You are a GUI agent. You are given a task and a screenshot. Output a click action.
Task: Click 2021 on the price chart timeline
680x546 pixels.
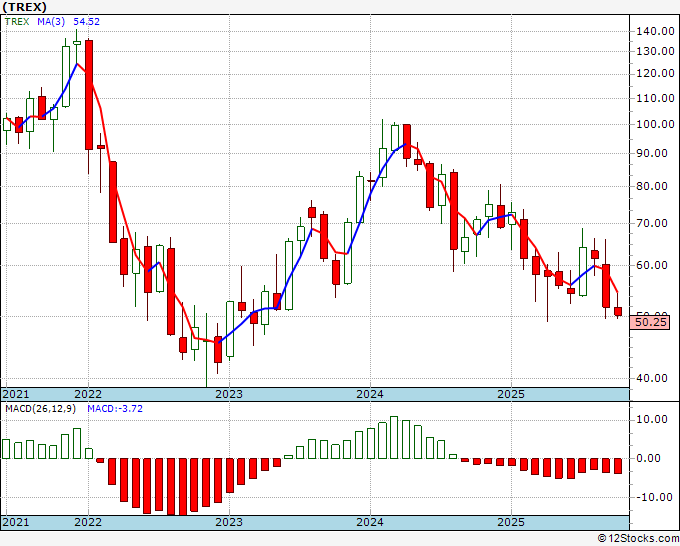coord(16,394)
